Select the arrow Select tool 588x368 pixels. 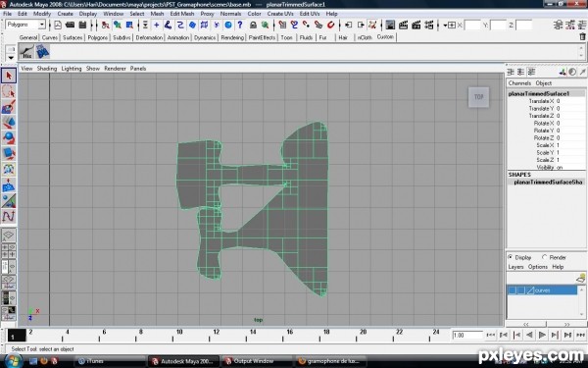(9, 76)
